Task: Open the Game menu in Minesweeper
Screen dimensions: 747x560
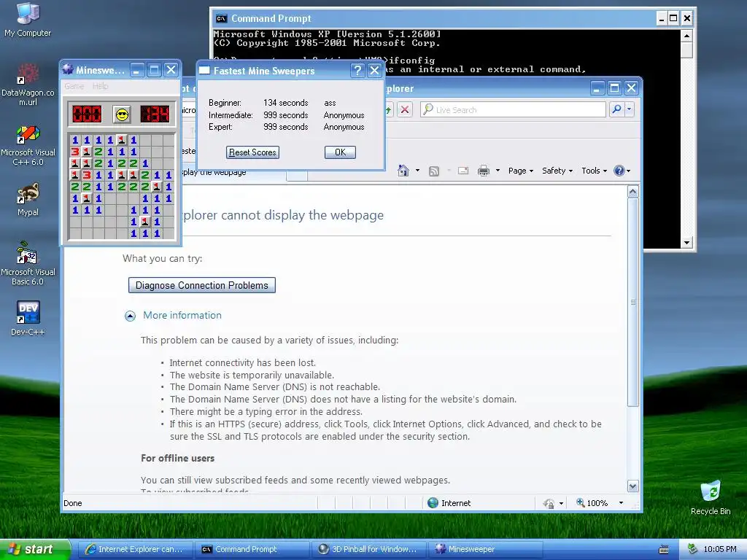Action: click(x=74, y=86)
